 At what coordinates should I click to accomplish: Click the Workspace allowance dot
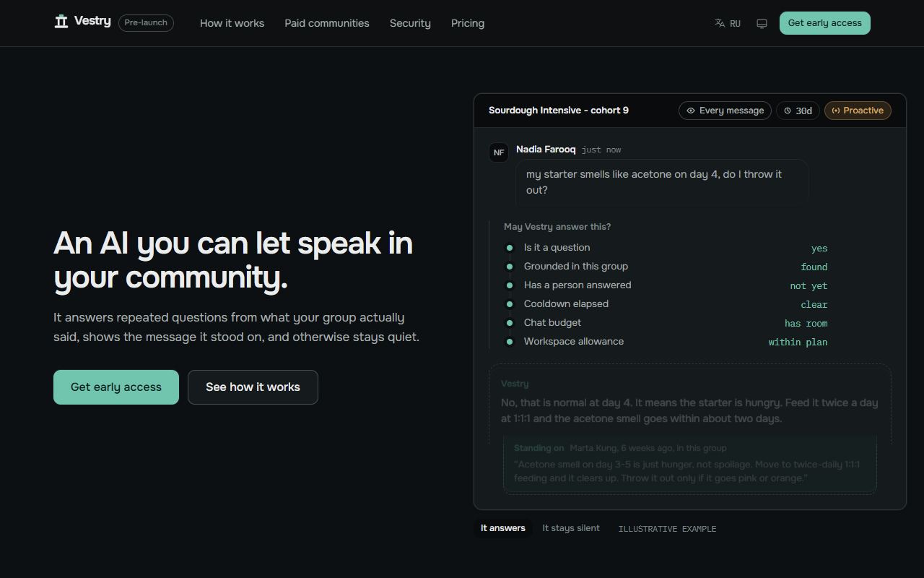[509, 342]
